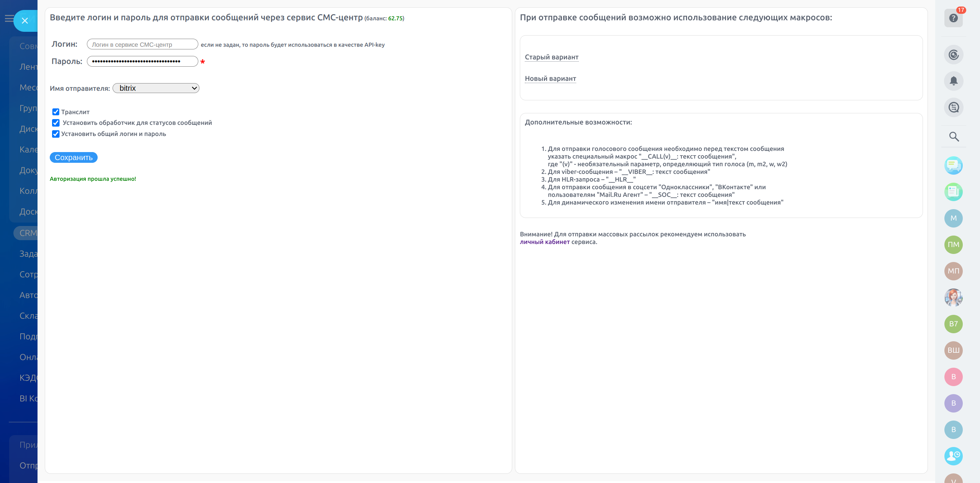Open the help question mark icon
Viewport: 980px width, 483px height.
point(953,18)
